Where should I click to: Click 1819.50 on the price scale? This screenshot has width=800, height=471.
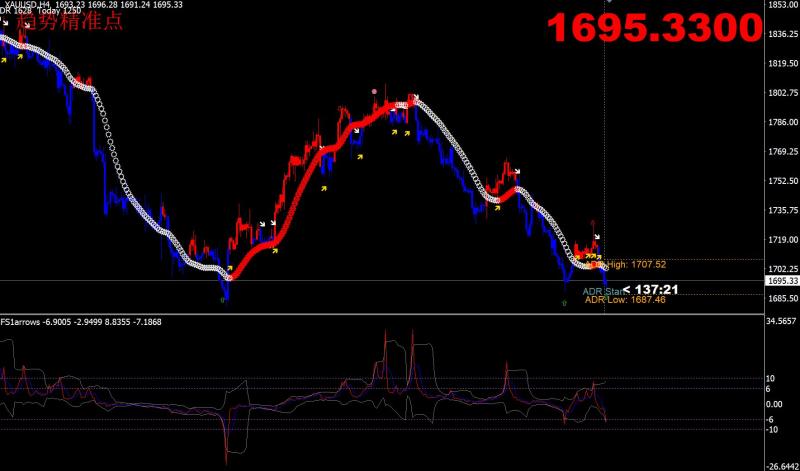pos(783,63)
